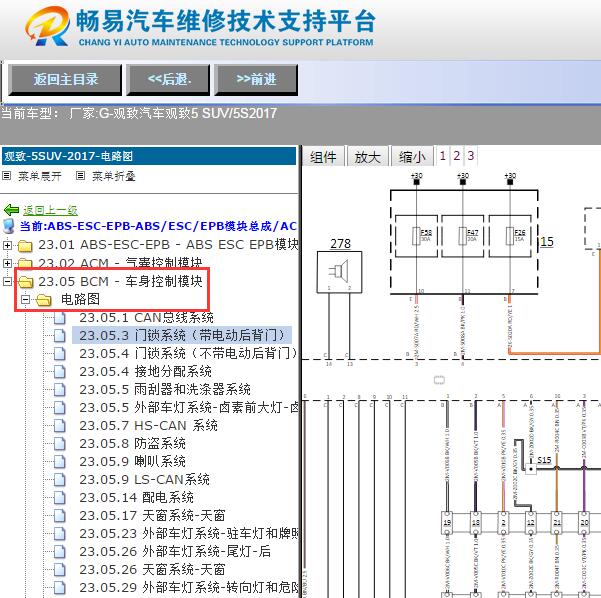Click the 当前:ABS-ESC-EPB computer icon
Image resolution: width=601 pixels, height=598 pixels.
click(8, 226)
